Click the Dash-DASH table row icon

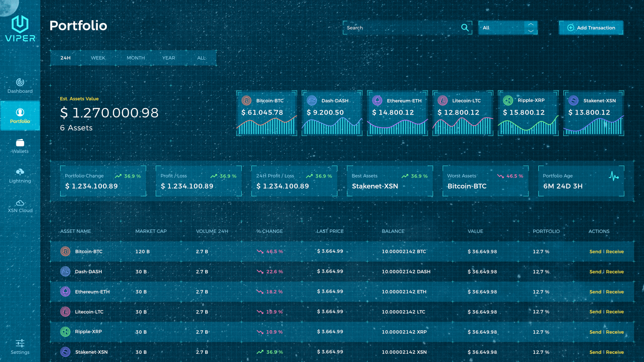[x=65, y=271]
